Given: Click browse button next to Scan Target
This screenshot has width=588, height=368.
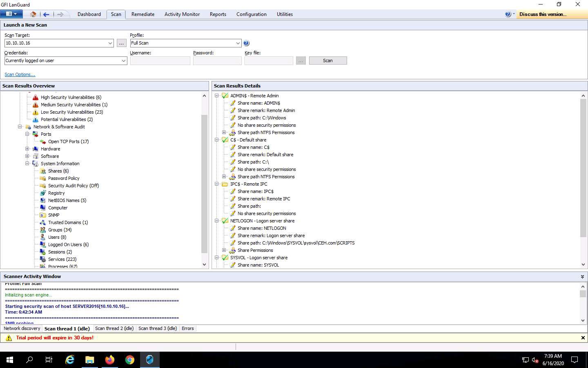Looking at the screenshot, I should click(x=122, y=43).
